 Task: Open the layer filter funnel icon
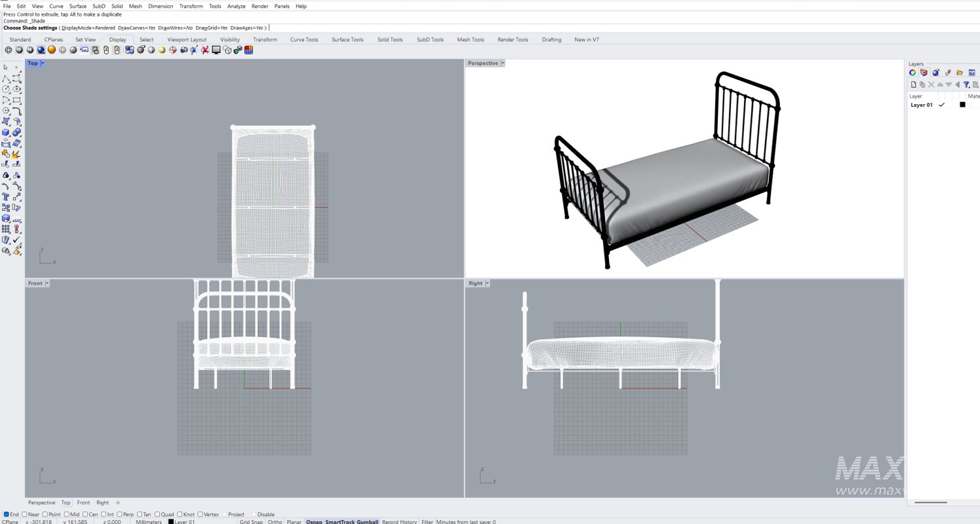click(966, 84)
